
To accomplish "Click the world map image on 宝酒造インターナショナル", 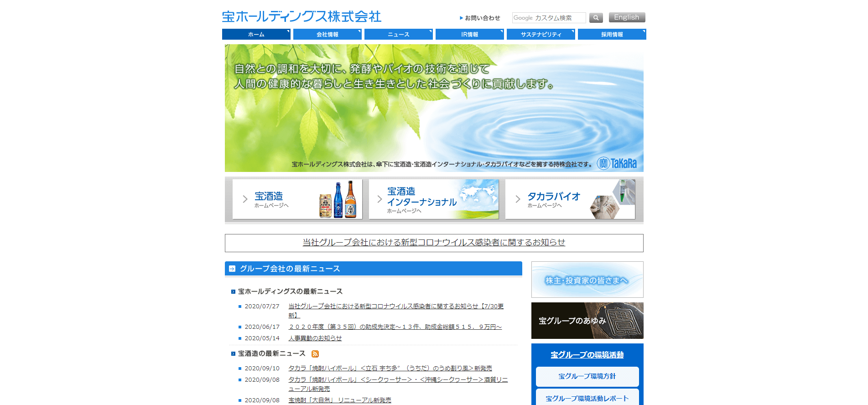I will pyautogui.click(x=478, y=194).
